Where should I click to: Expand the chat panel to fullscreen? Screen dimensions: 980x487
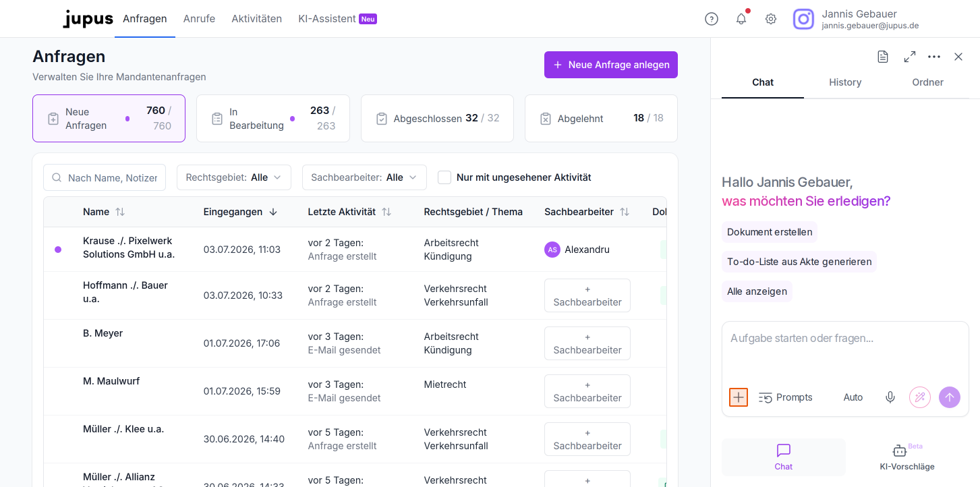tap(910, 57)
